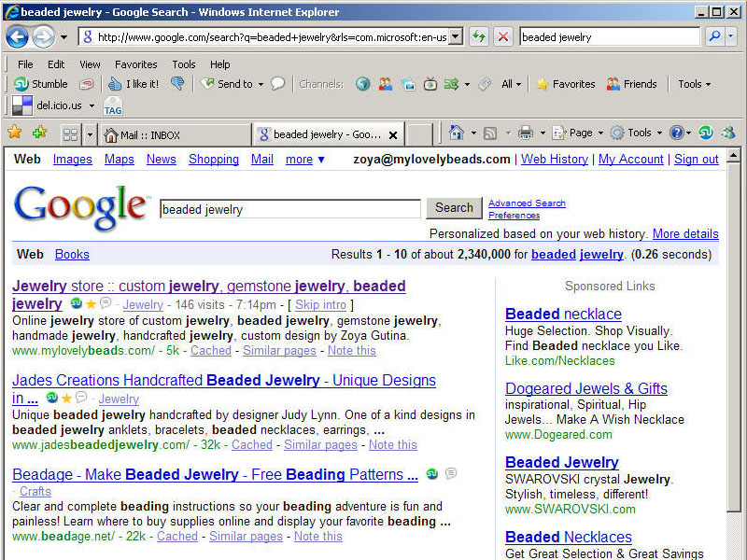Open the All channels dropdown
The image size is (747, 560).
point(511,84)
